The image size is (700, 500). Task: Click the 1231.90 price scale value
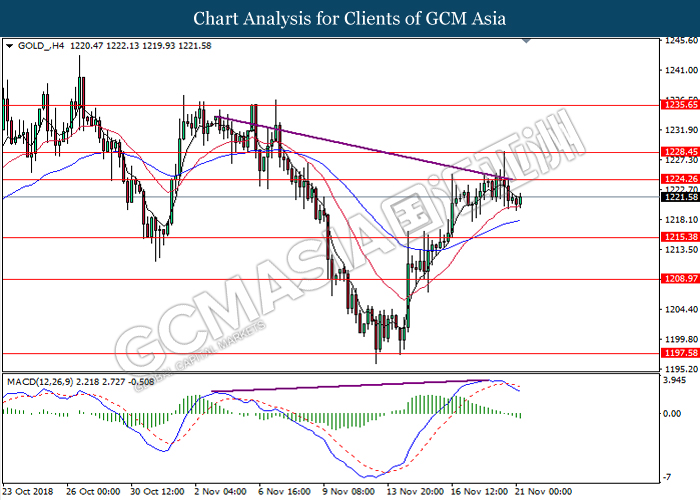pos(681,130)
